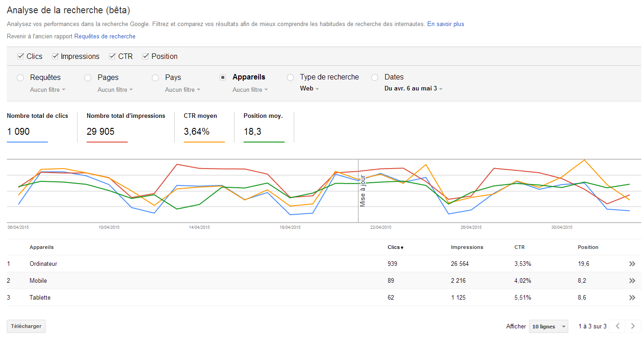Click the Télécharger button
Viewport: 644px width, 338px height.
pyautogui.click(x=26, y=327)
